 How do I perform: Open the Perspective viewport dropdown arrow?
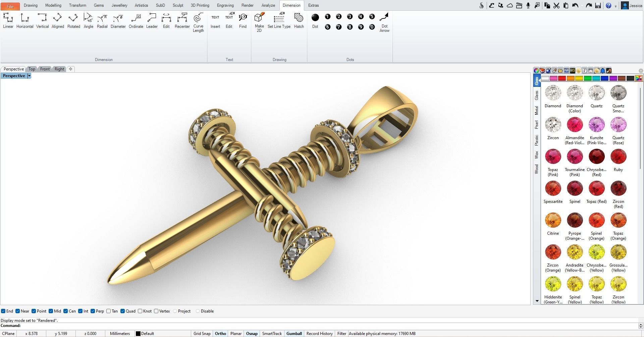(x=29, y=76)
